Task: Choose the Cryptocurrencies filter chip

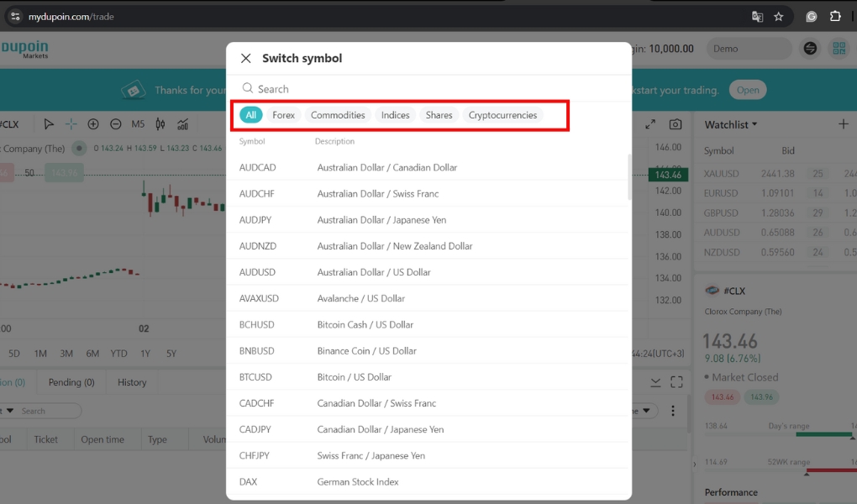Action: 502,115
